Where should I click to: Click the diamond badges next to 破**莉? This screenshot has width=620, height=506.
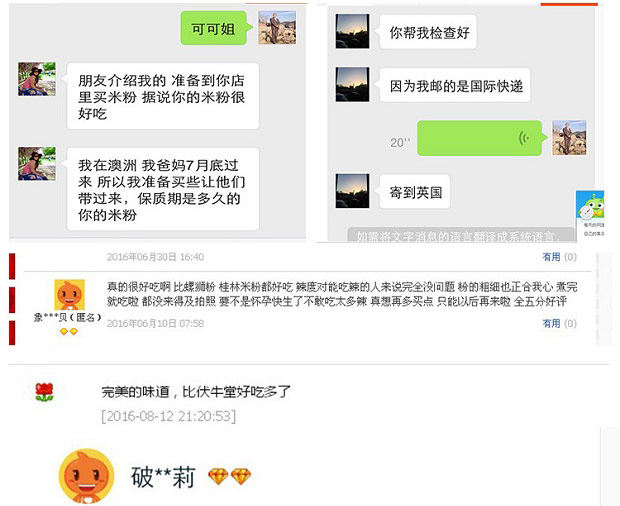click(229, 477)
